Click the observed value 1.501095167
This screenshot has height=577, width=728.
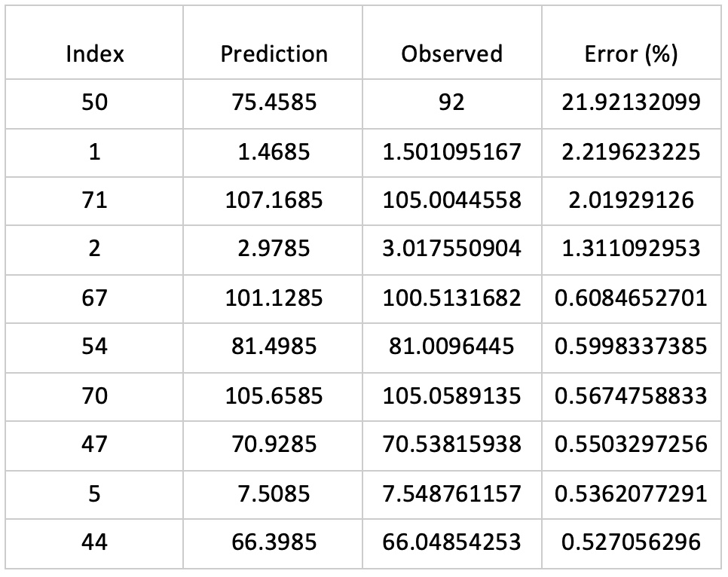pos(451,152)
